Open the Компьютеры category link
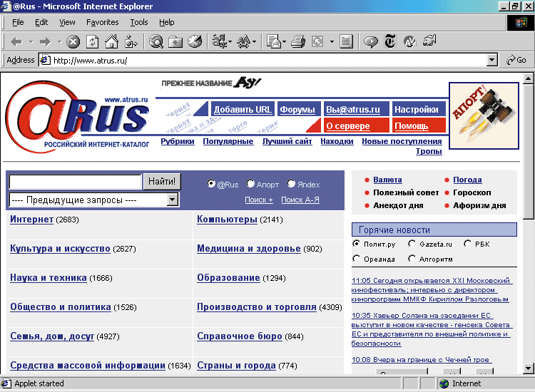The image size is (535, 392). coord(227,220)
